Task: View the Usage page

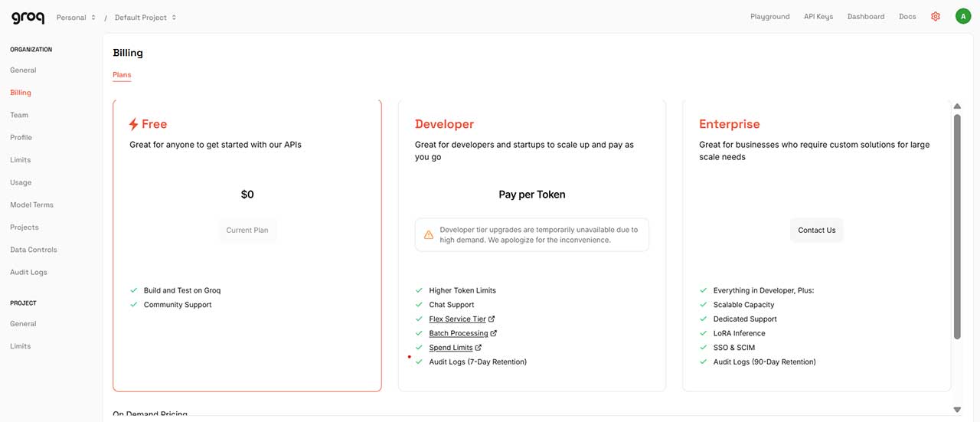Action: pyautogui.click(x=21, y=182)
